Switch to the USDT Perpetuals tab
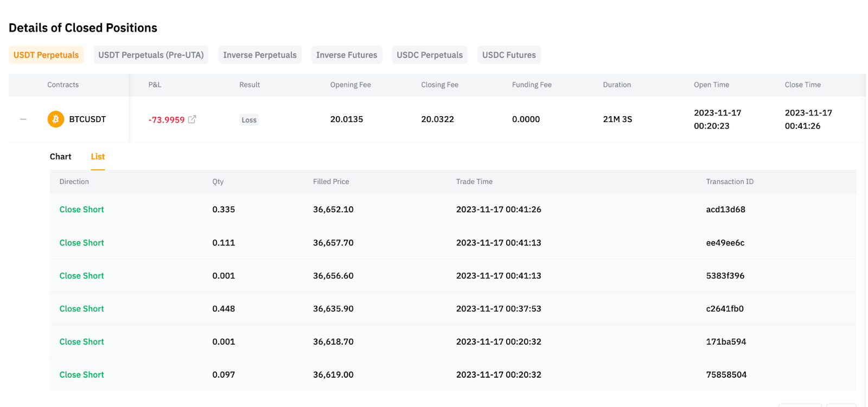 tap(46, 55)
